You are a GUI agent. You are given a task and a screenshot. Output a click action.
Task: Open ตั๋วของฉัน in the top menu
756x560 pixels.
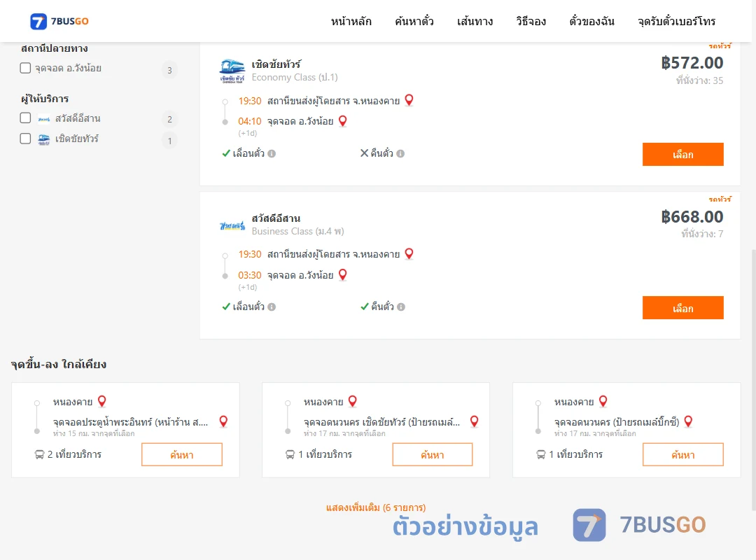coord(591,22)
